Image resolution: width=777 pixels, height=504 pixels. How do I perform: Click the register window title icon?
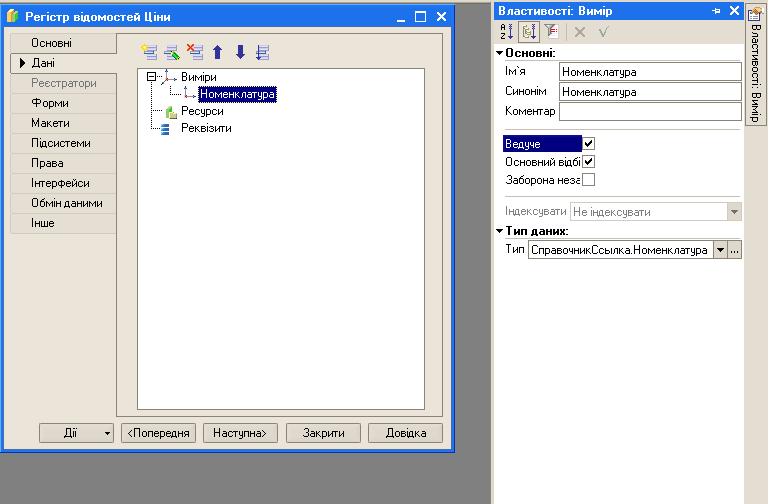pyautogui.click(x=12, y=16)
